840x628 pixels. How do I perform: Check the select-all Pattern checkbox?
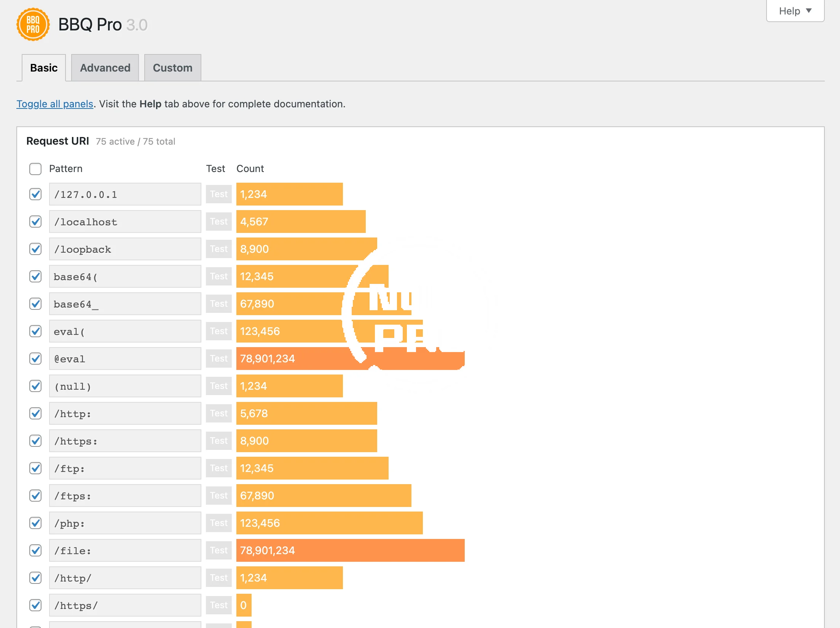tap(35, 169)
